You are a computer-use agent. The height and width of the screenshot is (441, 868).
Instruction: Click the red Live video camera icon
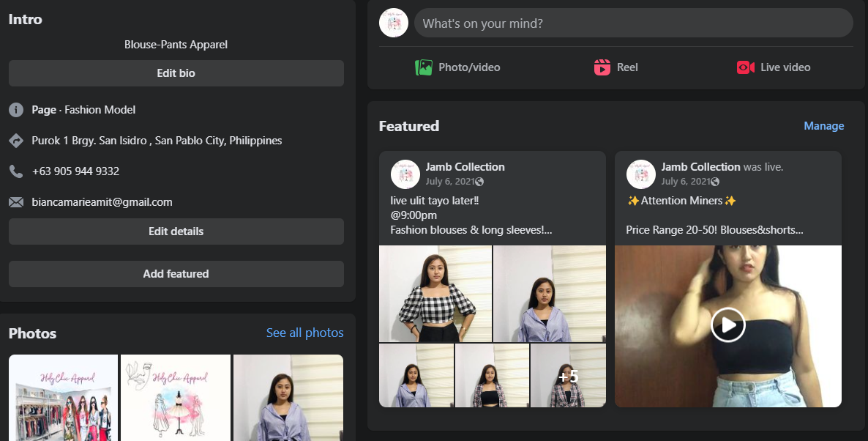coord(746,67)
